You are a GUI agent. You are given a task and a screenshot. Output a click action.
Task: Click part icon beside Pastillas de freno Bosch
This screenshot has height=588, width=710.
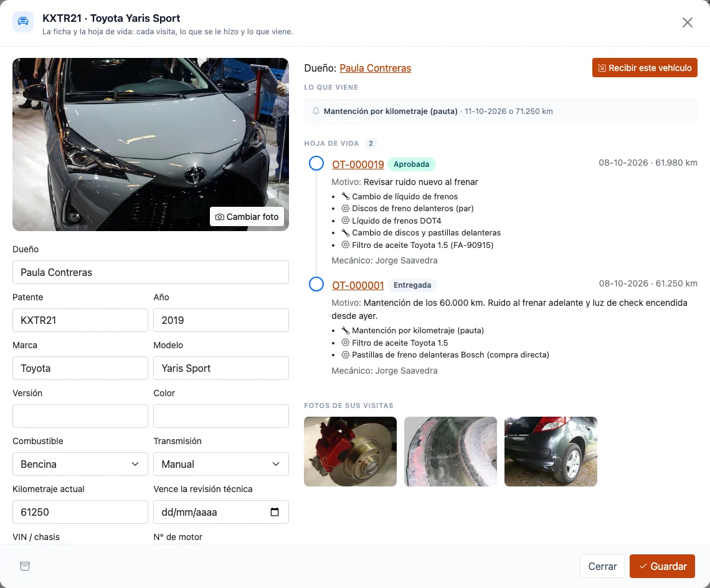pos(345,354)
